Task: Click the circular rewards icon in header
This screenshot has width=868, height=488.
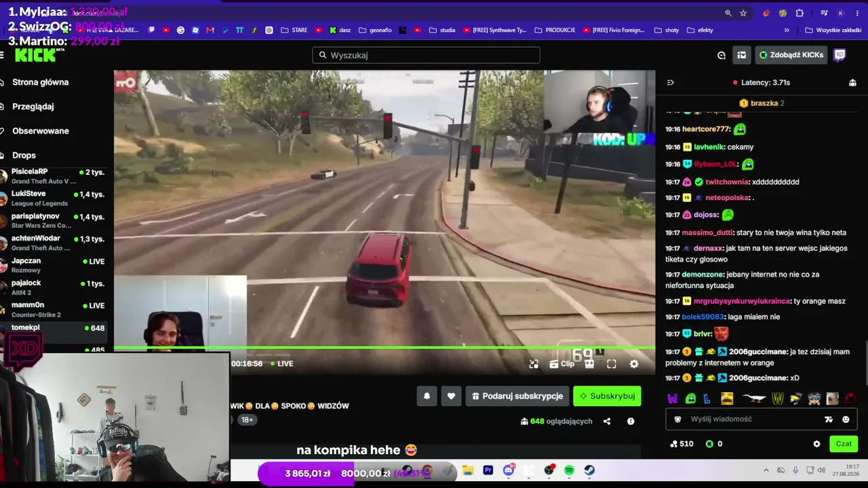Action: click(x=722, y=55)
